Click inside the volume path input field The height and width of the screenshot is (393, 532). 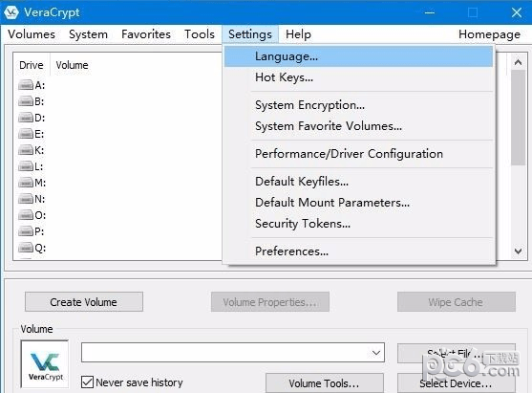[x=225, y=353]
